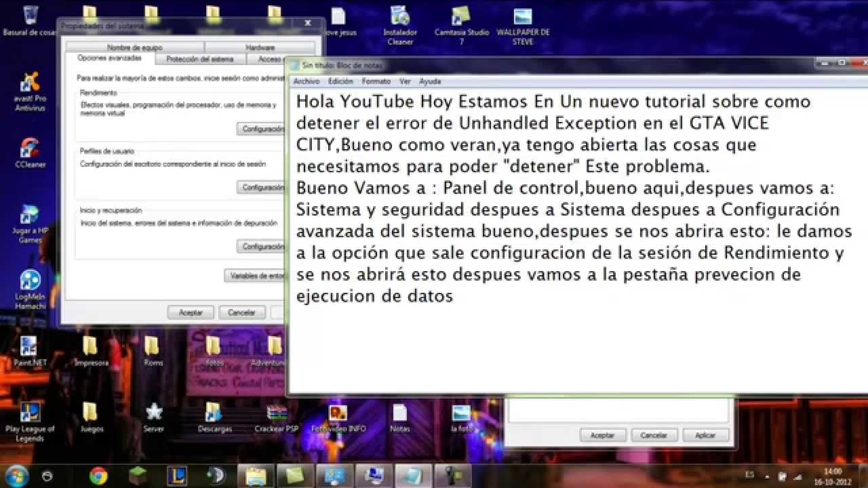
Task: Launch LogMeIn Hamachi desktop icon
Action: pos(29,290)
